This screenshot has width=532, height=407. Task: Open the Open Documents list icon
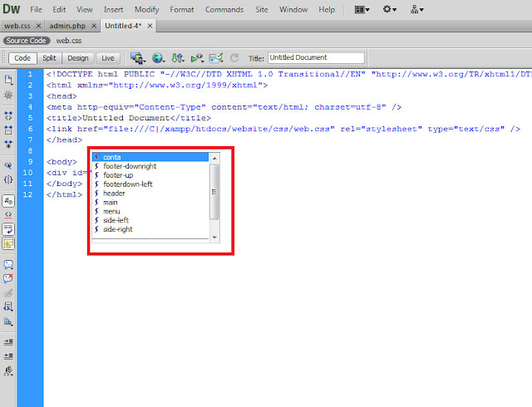[x=8, y=80]
